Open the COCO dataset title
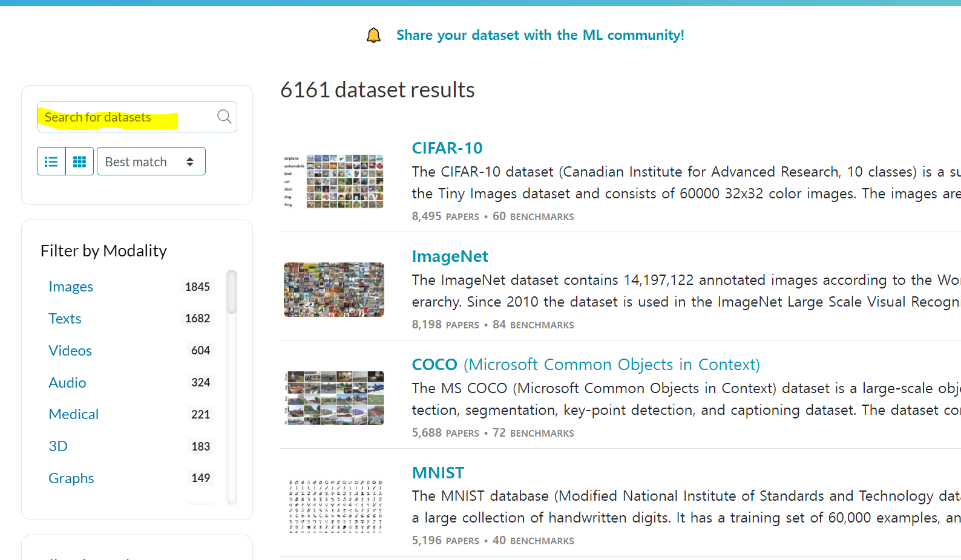 (586, 365)
